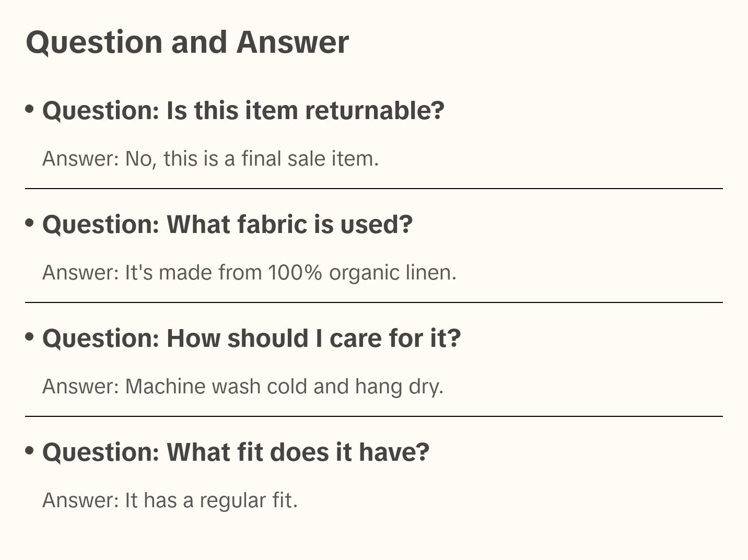Click the divider below the organic linen answer

click(x=374, y=302)
